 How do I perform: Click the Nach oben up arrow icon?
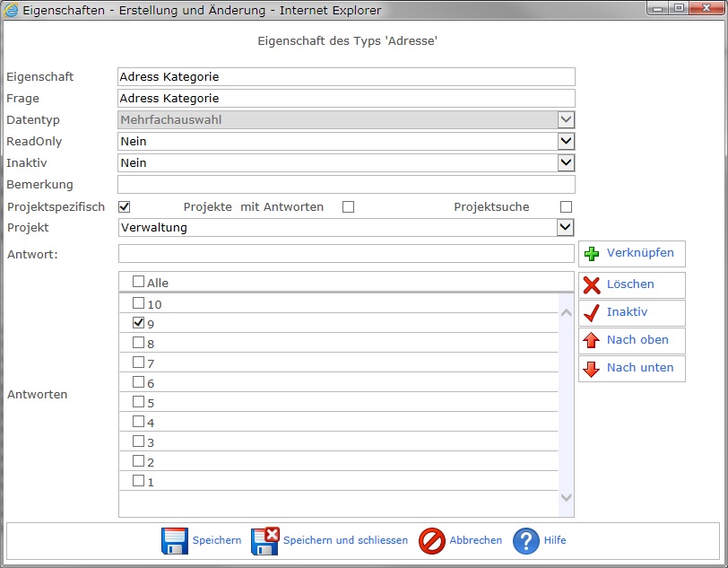click(x=592, y=341)
